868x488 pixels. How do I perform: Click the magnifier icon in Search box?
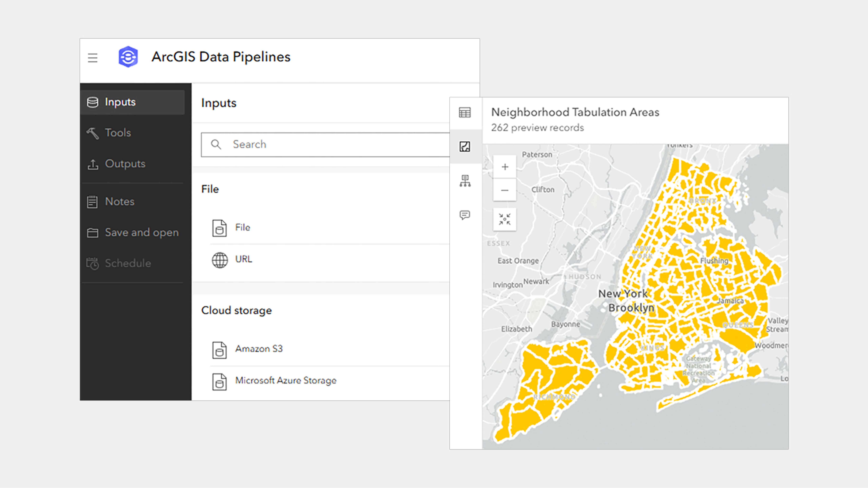click(x=216, y=145)
